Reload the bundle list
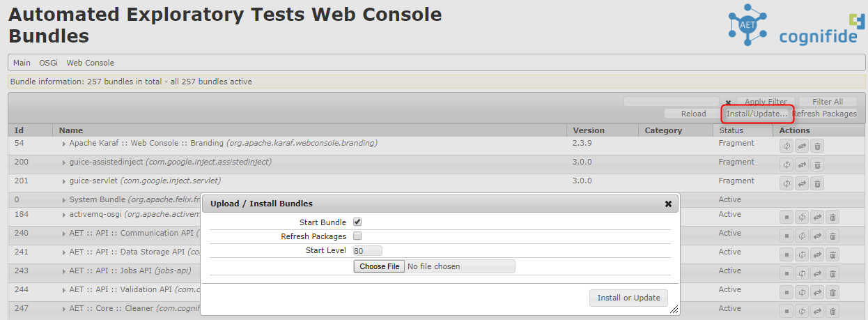The height and width of the screenshot is (320, 868). (x=693, y=114)
